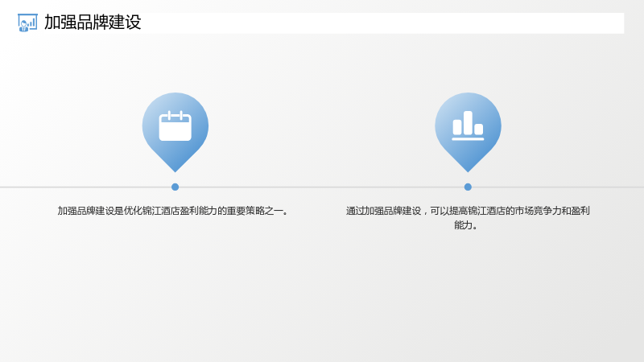Select the white calendar icon in left pin
Screen dimensions: 644x362
click(x=175, y=126)
